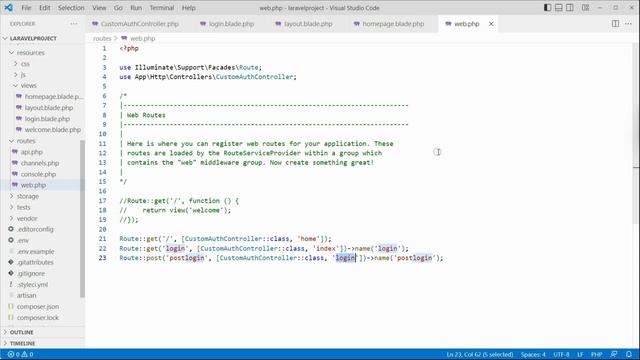Click the explorer sidebar scrollbar
The height and width of the screenshot is (360, 640).
[82, 218]
